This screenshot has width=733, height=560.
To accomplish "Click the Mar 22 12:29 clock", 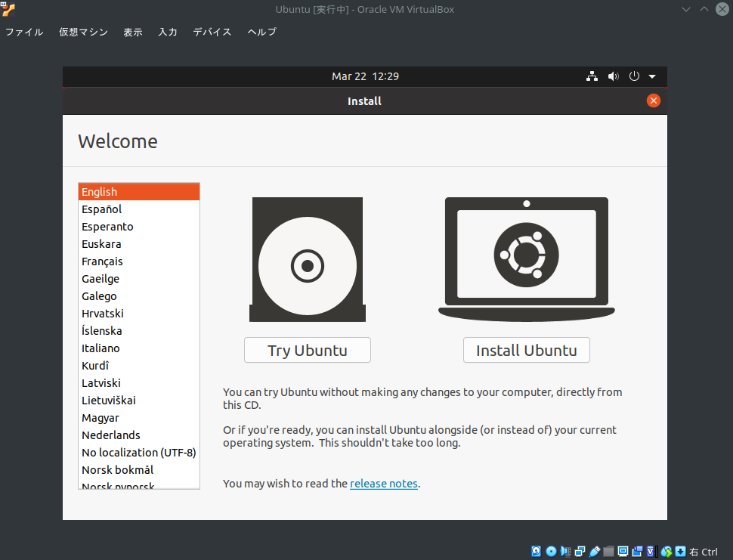I will [x=365, y=76].
